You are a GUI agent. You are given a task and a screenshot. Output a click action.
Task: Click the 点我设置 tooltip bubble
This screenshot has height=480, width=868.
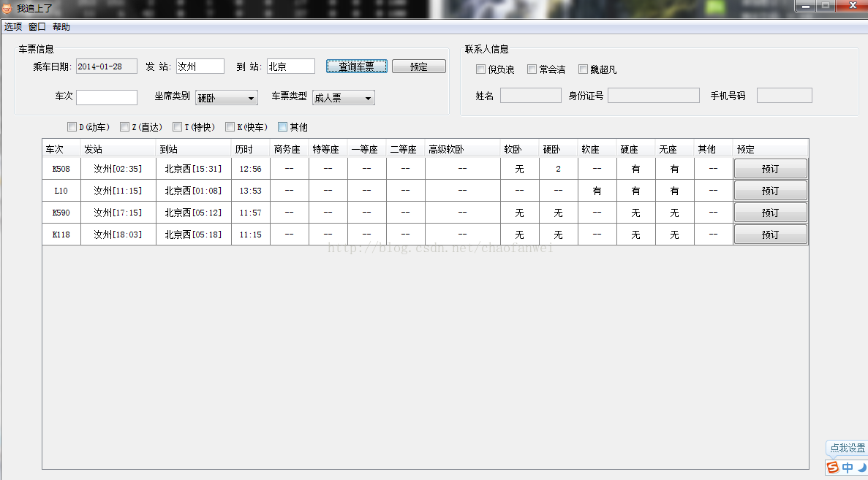coord(847,448)
